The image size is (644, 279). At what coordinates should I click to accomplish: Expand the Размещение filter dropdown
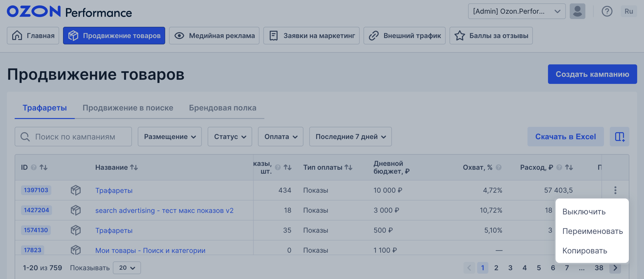coord(170,137)
